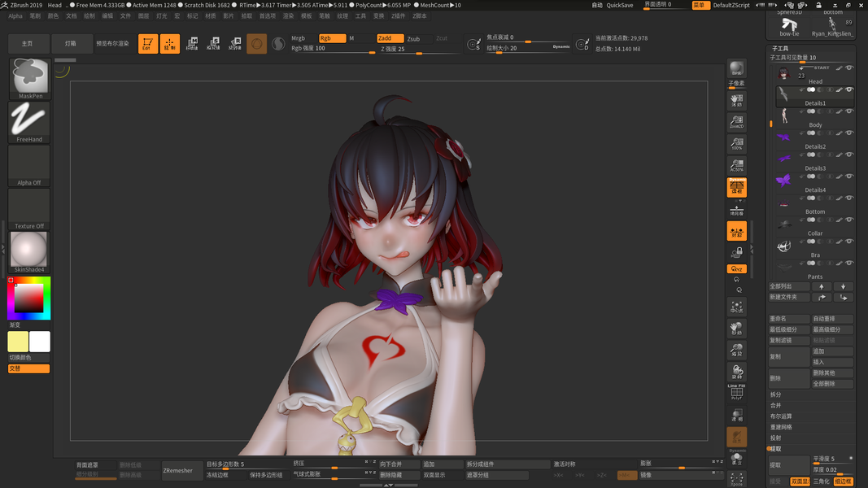Toggle visibility eye of Head subtool

(x=849, y=68)
